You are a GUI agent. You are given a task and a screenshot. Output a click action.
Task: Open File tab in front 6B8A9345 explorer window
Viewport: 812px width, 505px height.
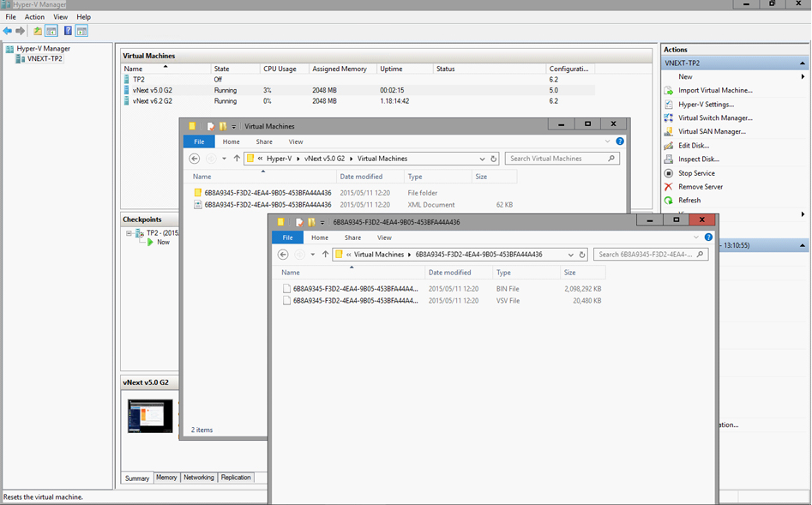[x=287, y=237]
